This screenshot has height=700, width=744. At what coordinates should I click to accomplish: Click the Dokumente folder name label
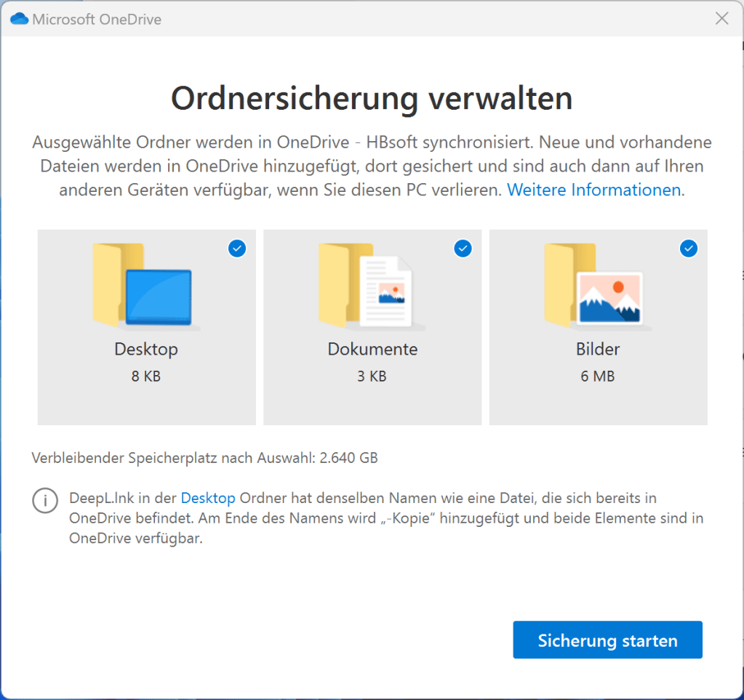[x=372, y=349]
